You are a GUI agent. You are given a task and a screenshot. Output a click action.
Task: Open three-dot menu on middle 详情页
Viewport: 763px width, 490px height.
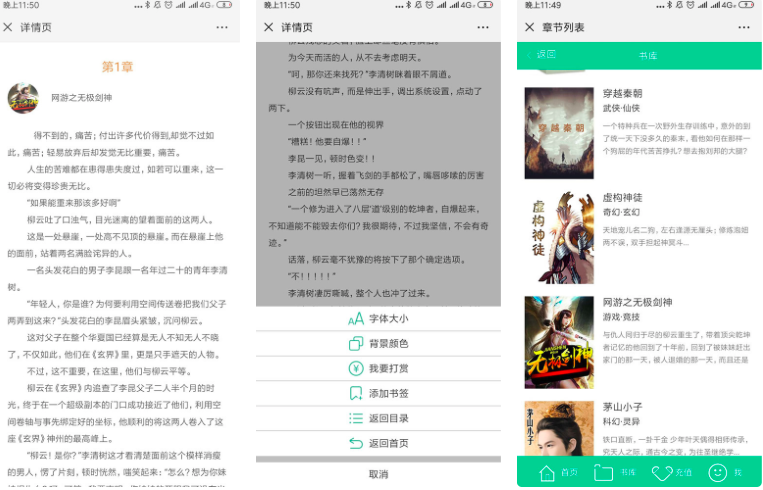point(484,28)
